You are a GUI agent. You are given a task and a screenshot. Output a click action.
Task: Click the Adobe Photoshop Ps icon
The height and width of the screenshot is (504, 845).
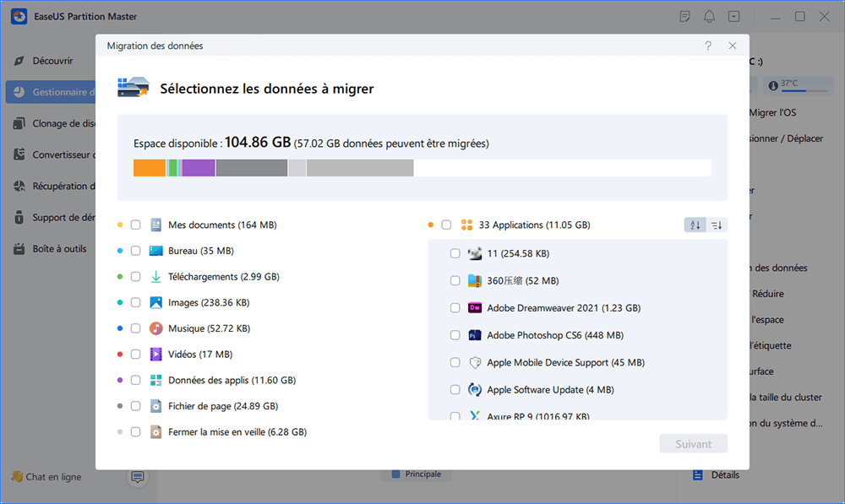474,335
